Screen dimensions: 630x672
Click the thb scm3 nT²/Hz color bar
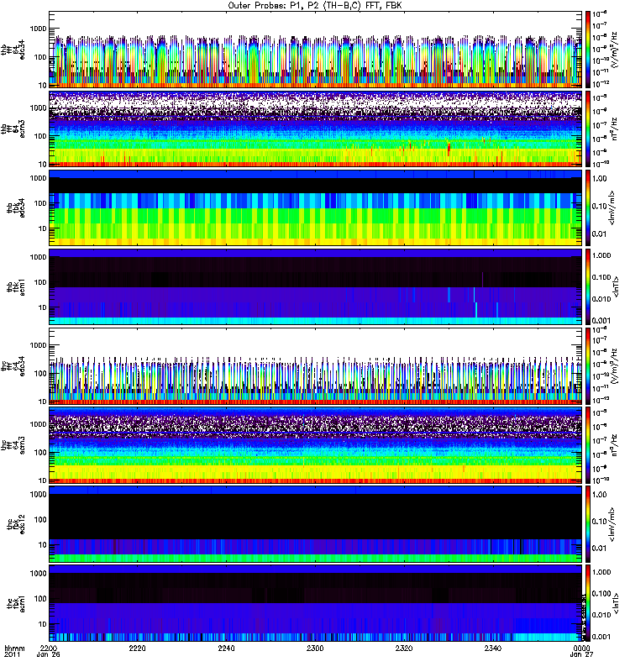click(x=587, y=129)
